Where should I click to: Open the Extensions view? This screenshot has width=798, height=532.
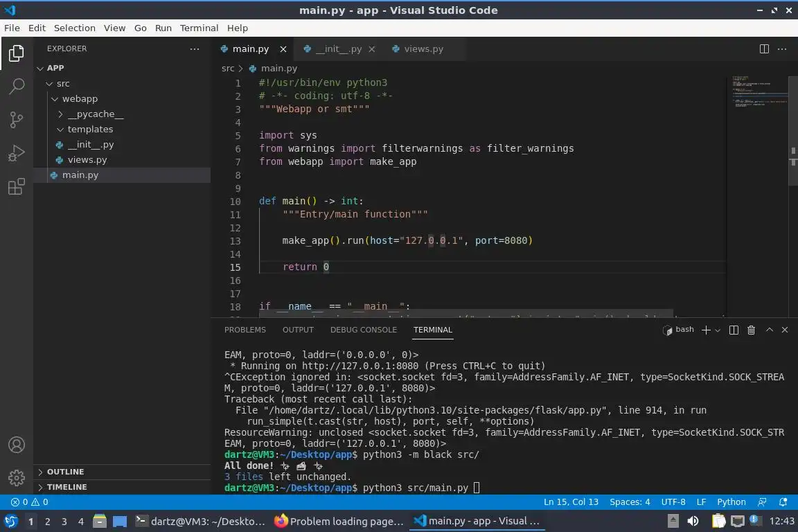(17, 186)
